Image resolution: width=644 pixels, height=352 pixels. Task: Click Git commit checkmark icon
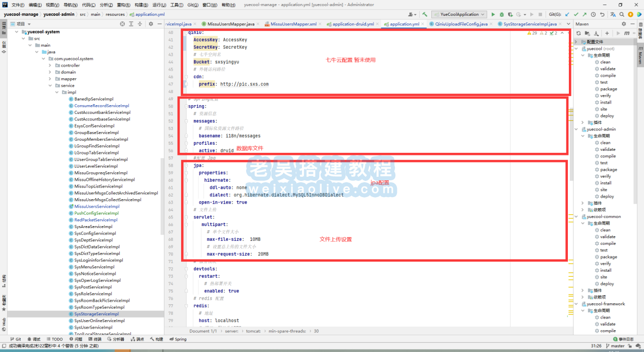click(576, 15)
